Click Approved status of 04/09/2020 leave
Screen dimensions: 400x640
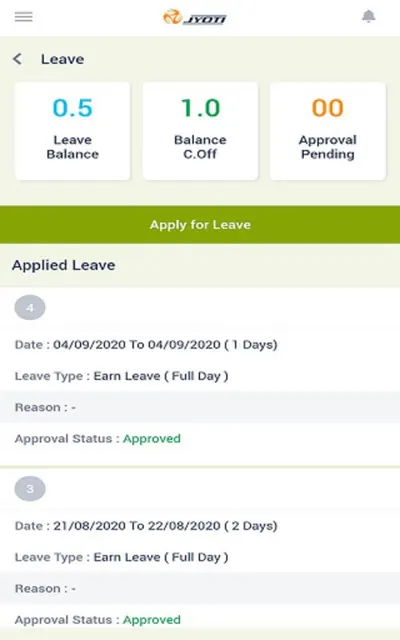coord(152,439)
